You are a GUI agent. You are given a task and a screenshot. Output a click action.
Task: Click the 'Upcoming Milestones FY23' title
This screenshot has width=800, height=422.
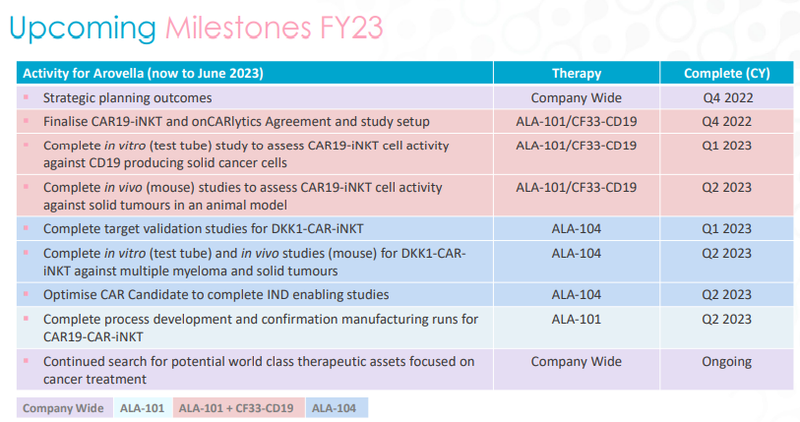196,28
